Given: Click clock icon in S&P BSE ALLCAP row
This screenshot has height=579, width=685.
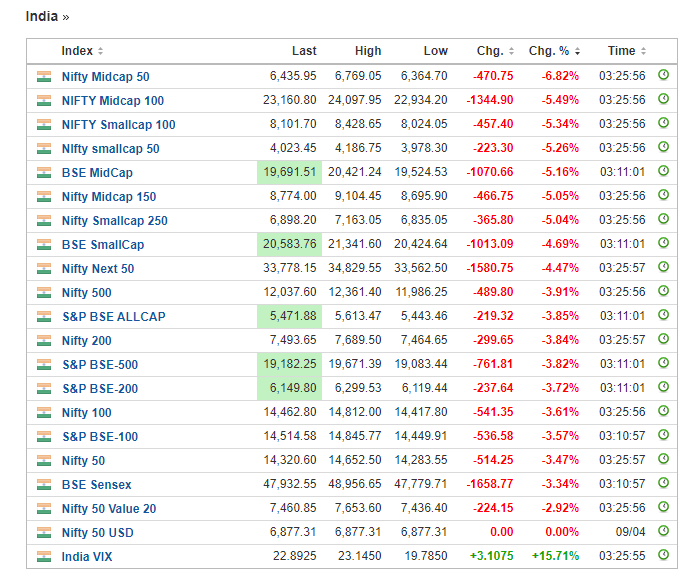Looking at the screenshot, I should click(663, 315).
